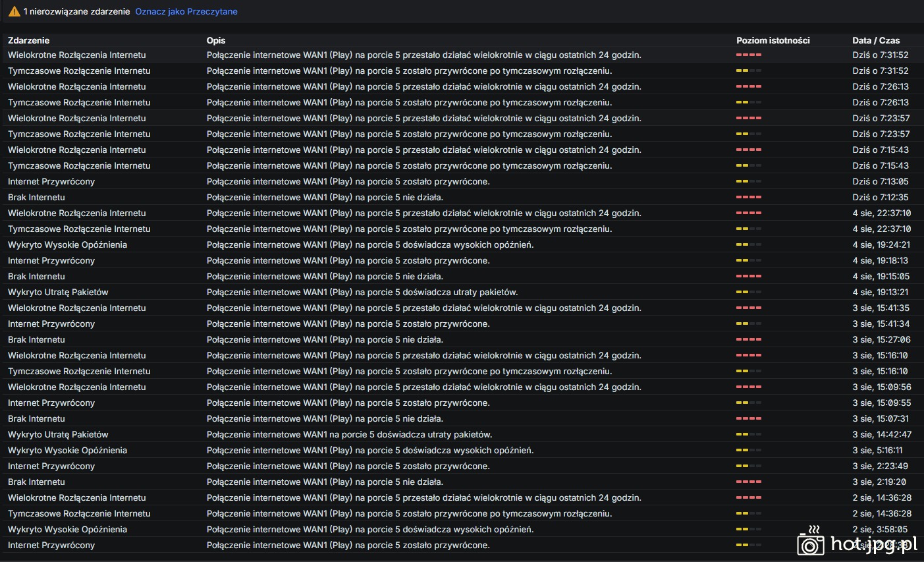This screenshot has width=924, height=562.
Task: Select "Tymczasowe Rozłączenie Internetu" event at Dziś 7:23:57
Action: 79,134
